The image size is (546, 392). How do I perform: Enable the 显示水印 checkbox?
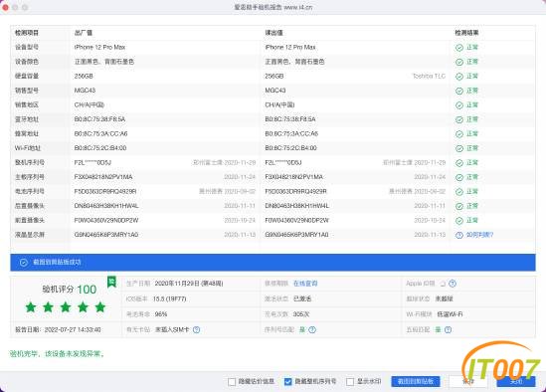tap(350, 382)
